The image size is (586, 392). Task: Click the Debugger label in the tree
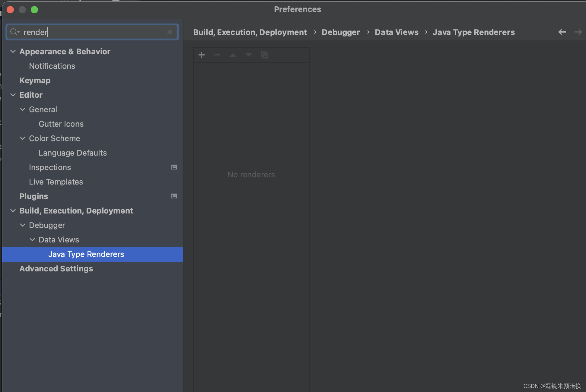click(47, 225)
